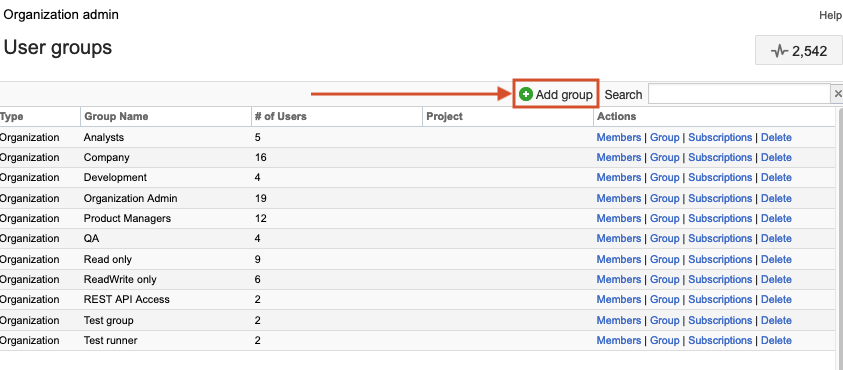Click the green plus Add group icon
This screenshot has width=843, height=370.
[526, 94]
